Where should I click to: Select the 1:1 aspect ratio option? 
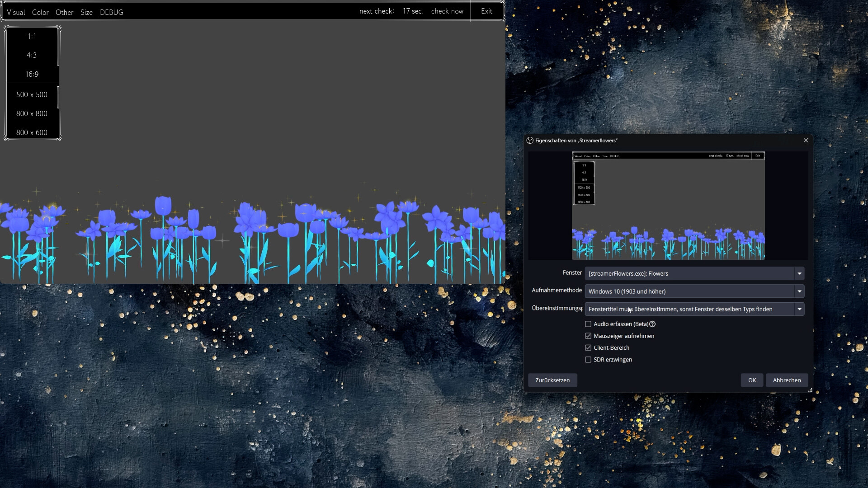point(31,36)
